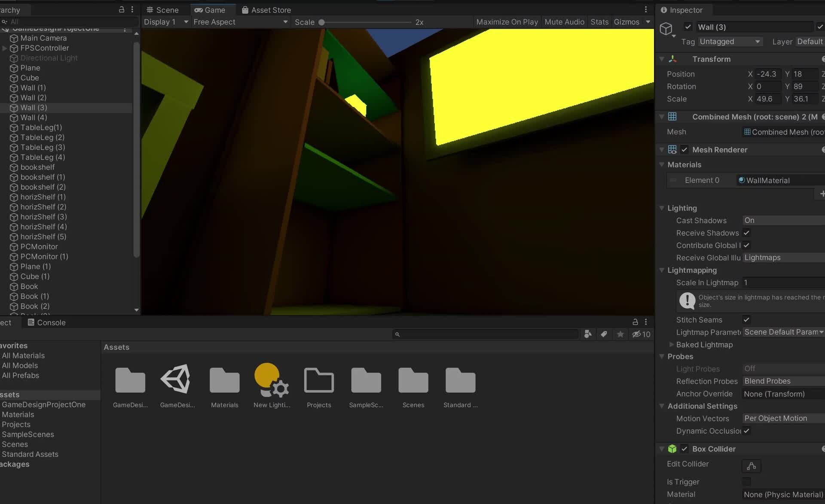The height and width of the screenshot is (504, 825).
Task: Click the hierarchy panel lock icon
Action: coord(121,9)
